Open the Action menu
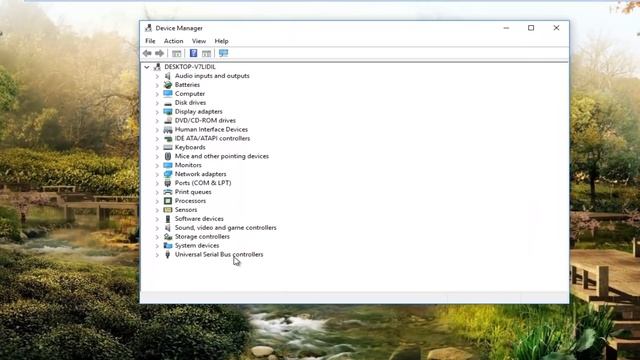The height and width of the screenshot is (360, 640). [173, 41]
